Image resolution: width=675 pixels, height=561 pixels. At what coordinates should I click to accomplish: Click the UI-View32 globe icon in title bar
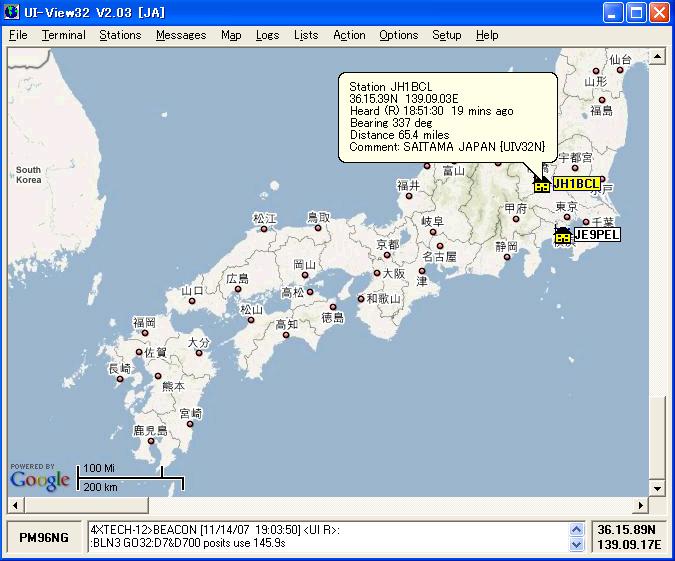coord(14,13)
